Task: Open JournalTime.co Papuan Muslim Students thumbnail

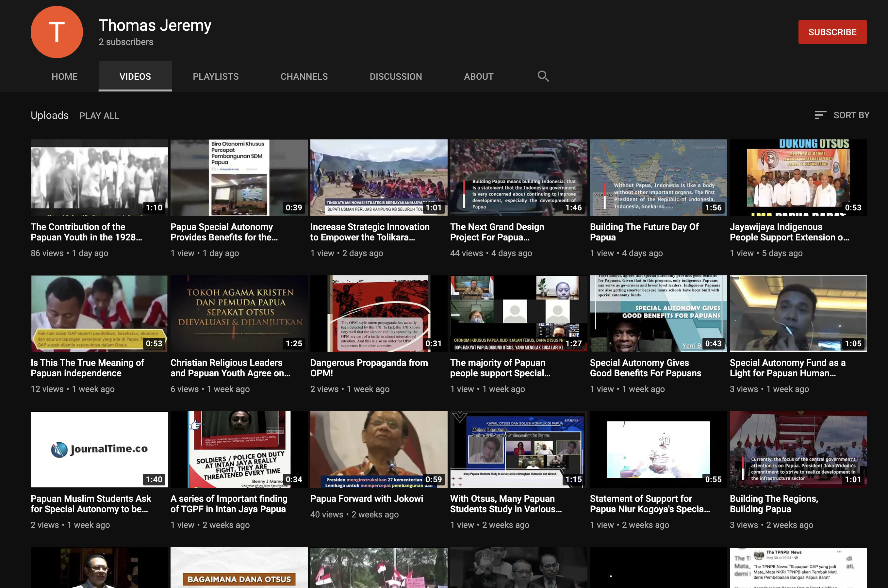Action: (x=99, y=449)
